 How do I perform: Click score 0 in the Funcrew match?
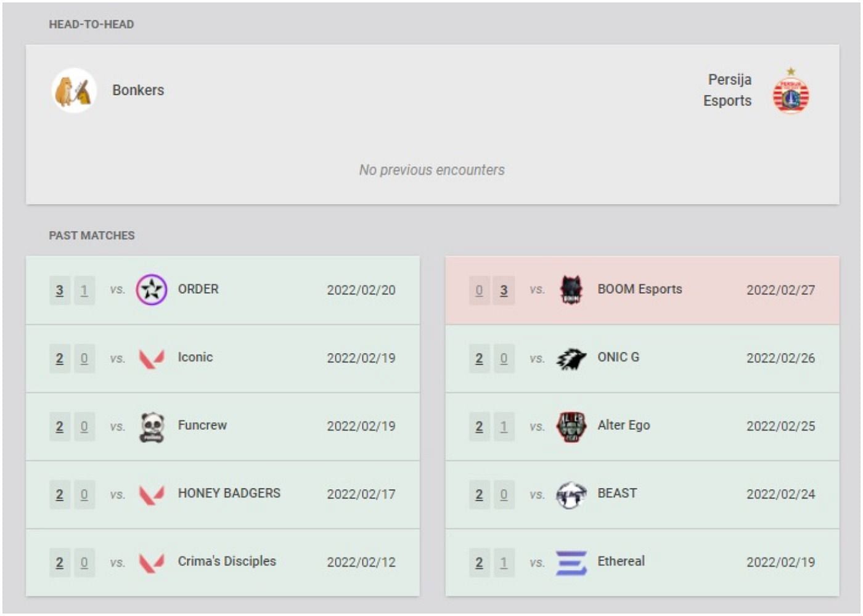[84, 426]
